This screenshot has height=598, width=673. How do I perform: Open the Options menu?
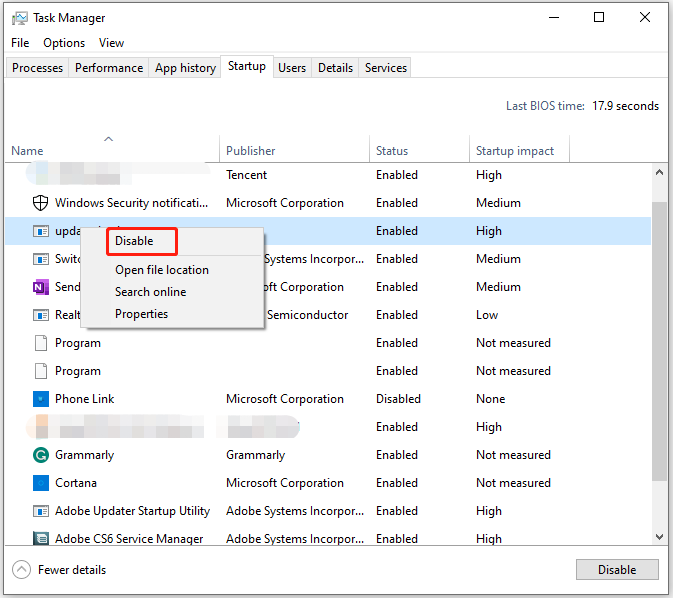click(64, 43)
